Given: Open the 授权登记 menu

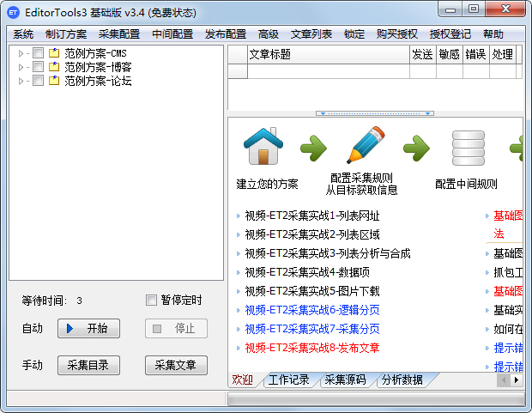Looking at the screenshot, I should coord(450,34).
